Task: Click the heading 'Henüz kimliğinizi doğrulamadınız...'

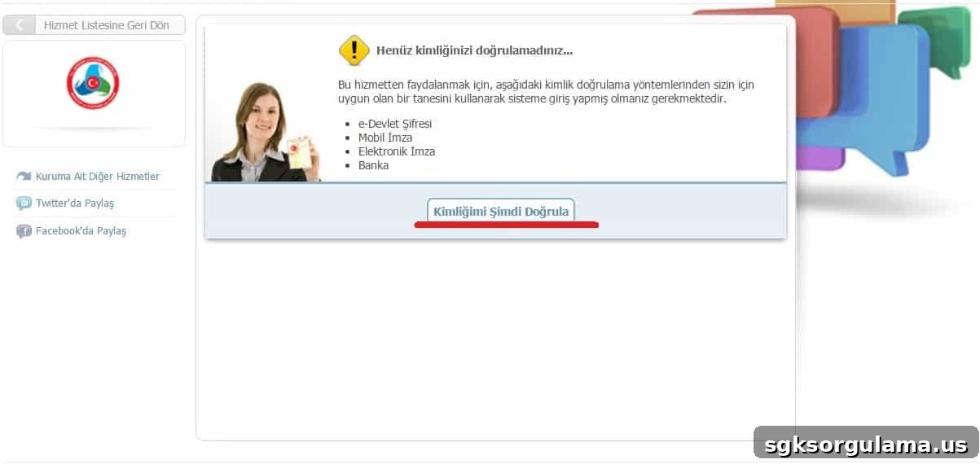Action: pyautogui.click(x=474, y=50)
